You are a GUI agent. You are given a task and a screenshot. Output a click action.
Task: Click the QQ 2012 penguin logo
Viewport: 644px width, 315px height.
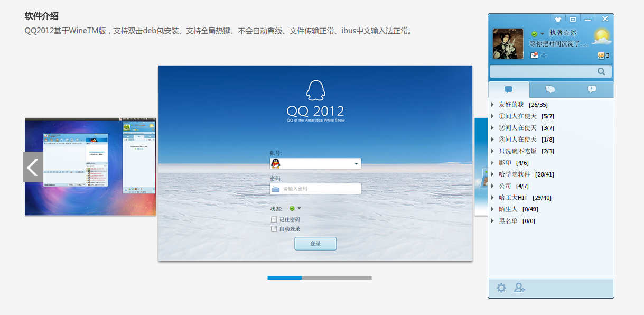pyautogui.click(x=315, y=90)
